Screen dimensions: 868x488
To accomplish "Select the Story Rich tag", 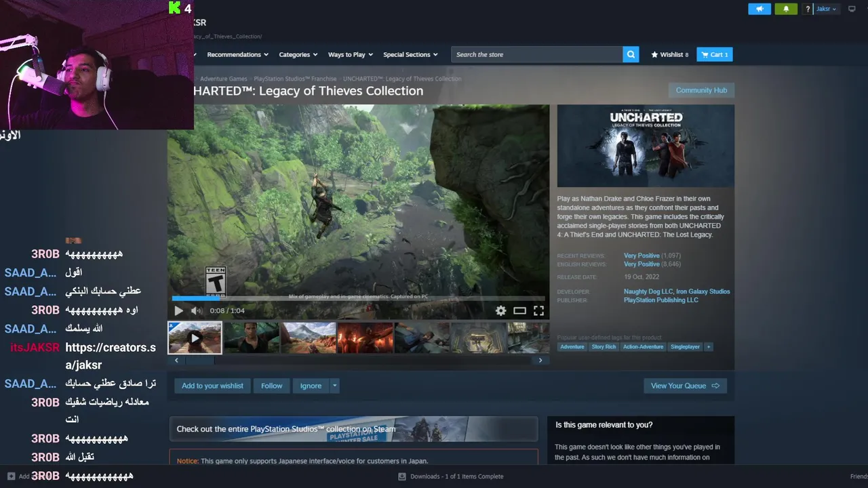I will 604,346.
